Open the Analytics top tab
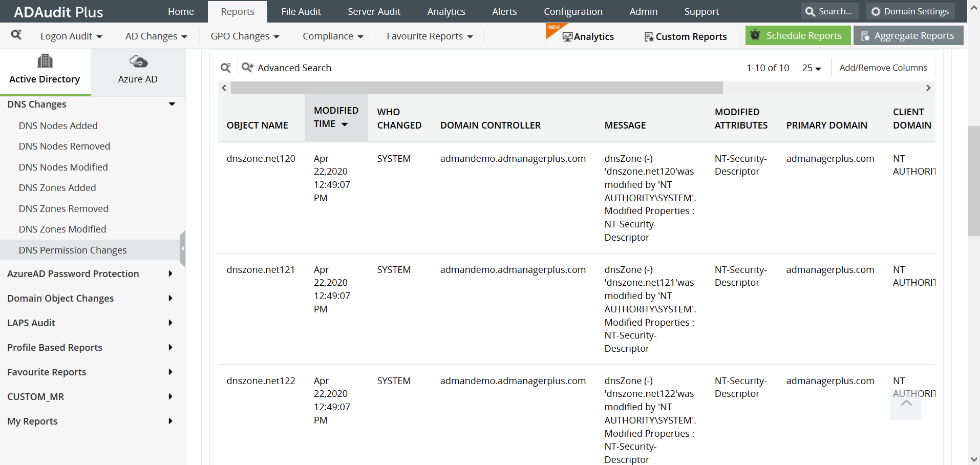Viewport: 980px width, 465px height. (446, 11)
